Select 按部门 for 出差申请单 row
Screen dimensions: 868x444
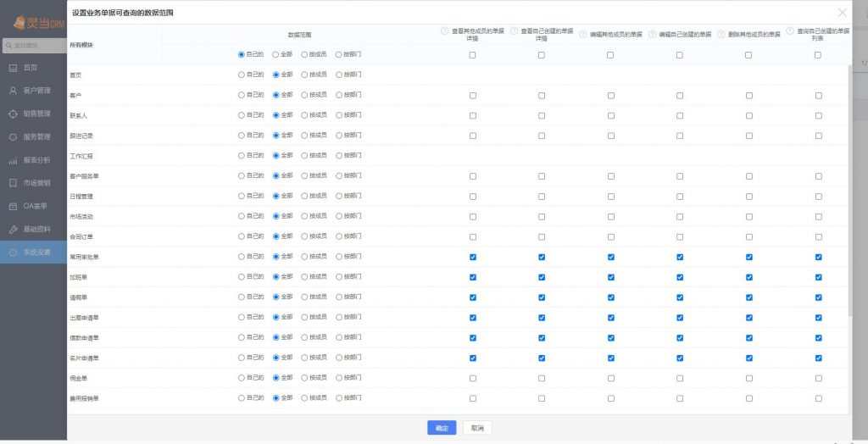pos(339,317)
